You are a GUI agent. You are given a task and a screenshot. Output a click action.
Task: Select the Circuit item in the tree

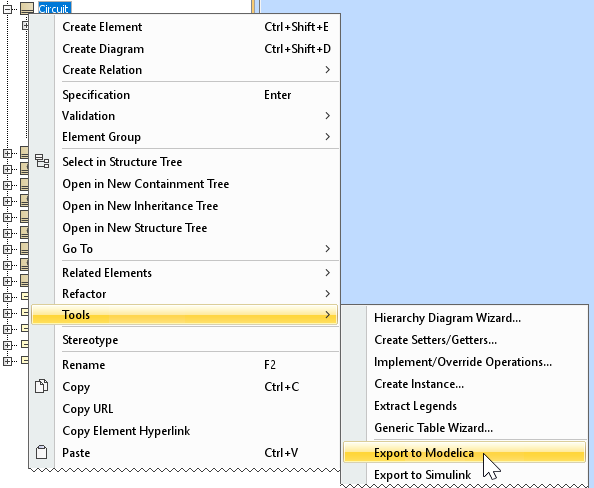click(54, 8)
